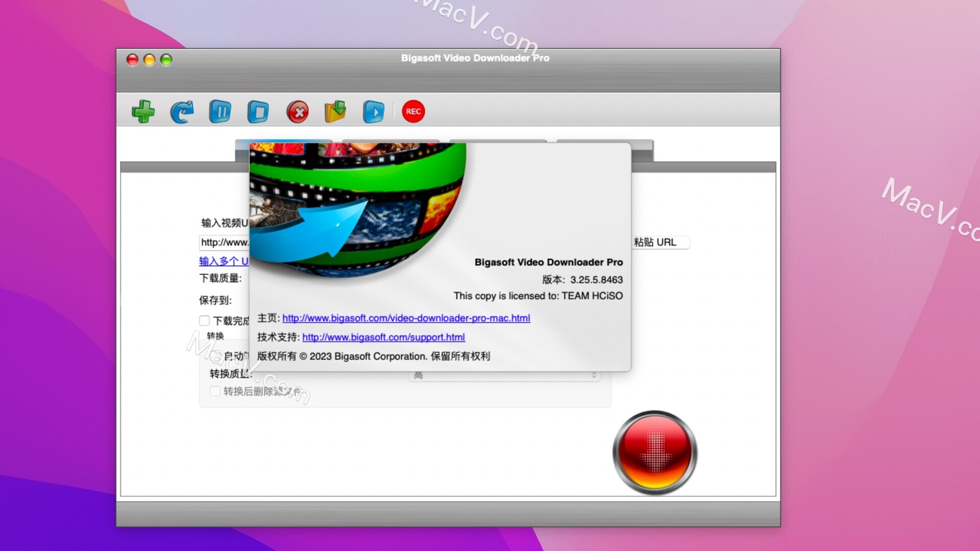Image resolution: width=980 pixels, height=551 pixels.
Task: Open the 输入多个 URL link
Action: pyautogui.click(x=224, y=261)
